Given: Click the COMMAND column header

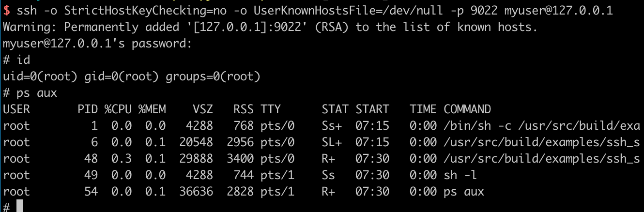Looking at the screenshot, I should 467,109.
